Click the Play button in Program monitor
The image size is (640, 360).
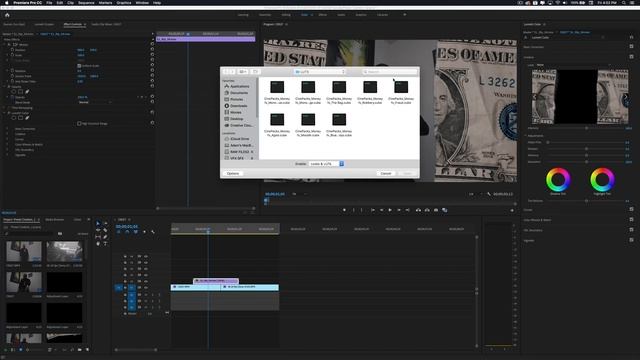pyautogui.click(x=390, y=210)
